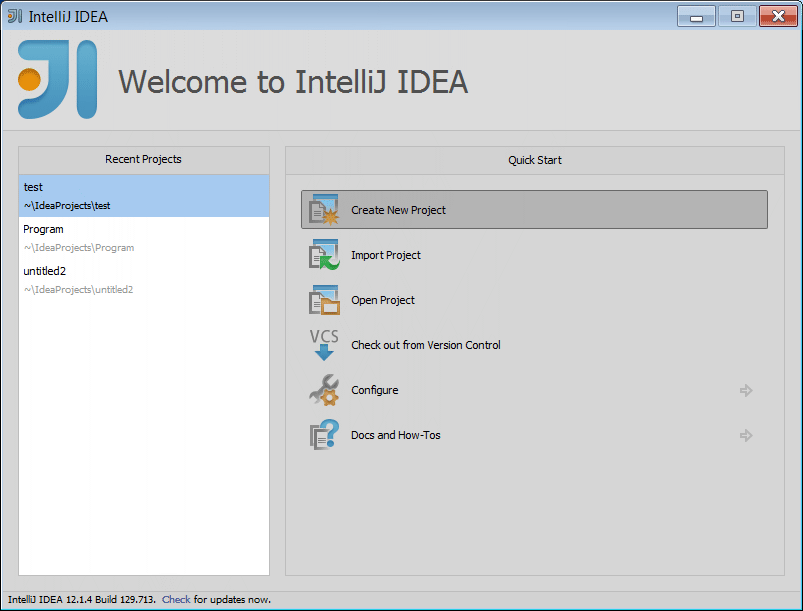
Task: Click the Docs and How-Tos question icon
Action: [x=324, y=435]
